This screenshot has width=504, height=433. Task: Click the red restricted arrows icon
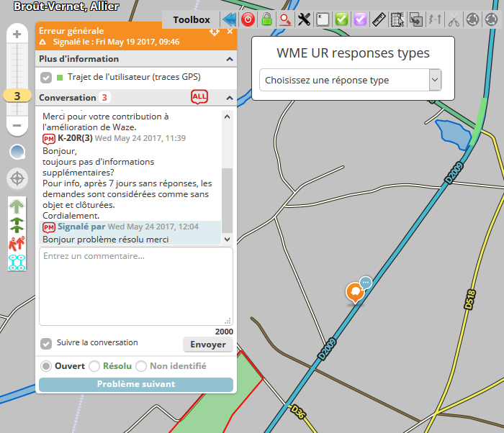[17, 244]
